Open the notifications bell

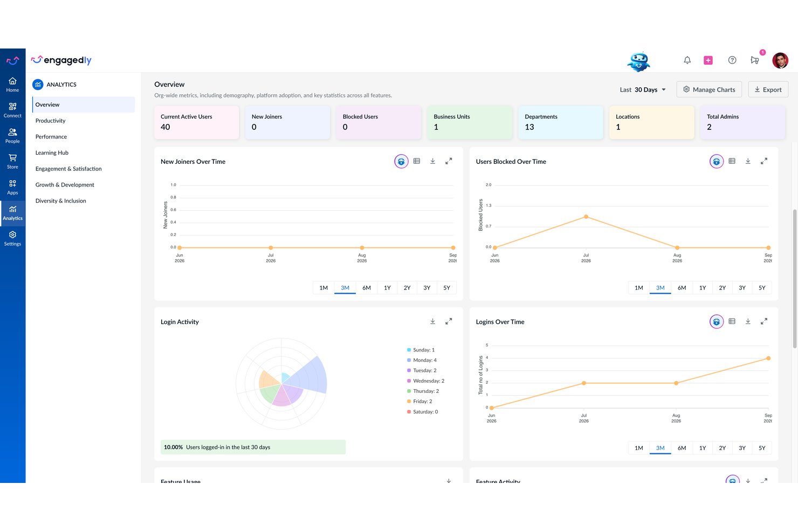click(x=687, y=60)
